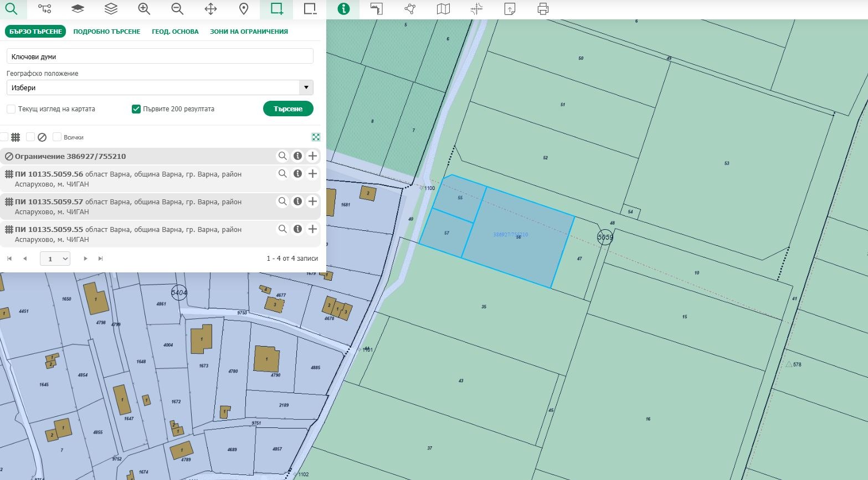The image size is (868, 480).
Task: Click the 'Ключови думи' search field
Action: tap(160, 56)
